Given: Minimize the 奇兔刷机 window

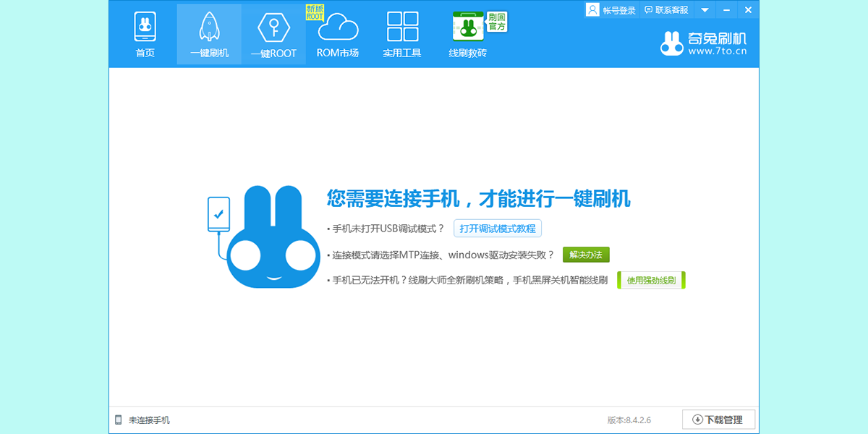Looking at the screenshot, I should [726, 10].
